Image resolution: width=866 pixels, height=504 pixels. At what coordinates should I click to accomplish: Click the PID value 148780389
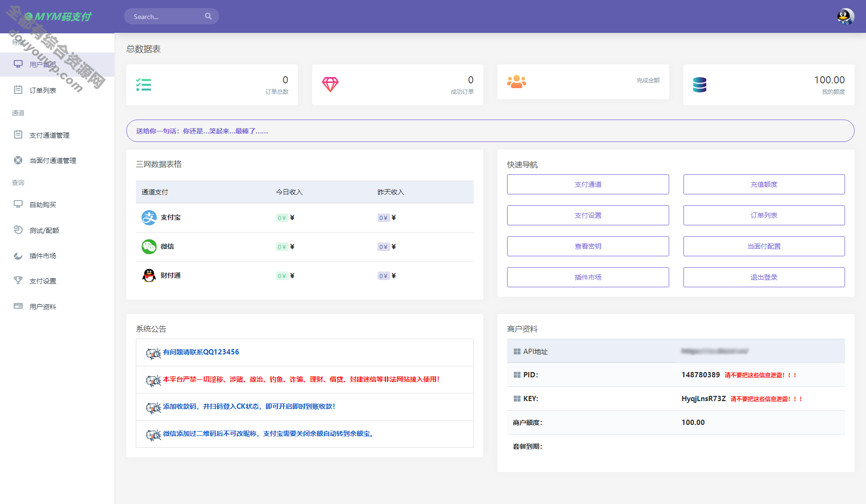pos(701,375)
